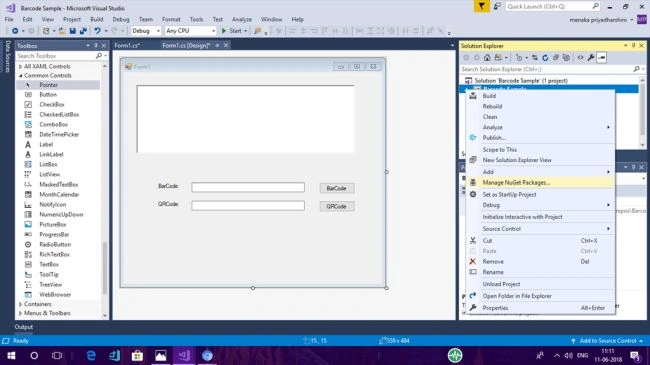Open the Tools menu in menu bar

pyautogui.click(x=196, y=19)
